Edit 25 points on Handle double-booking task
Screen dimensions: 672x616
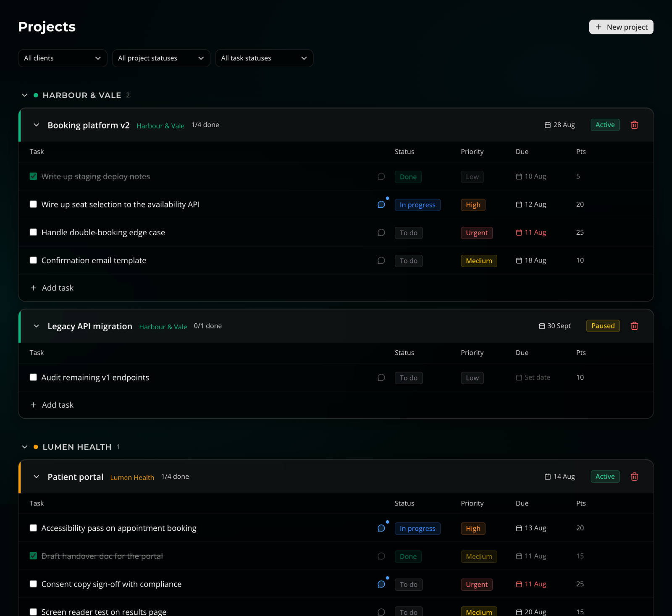click(x=580, y=233)
